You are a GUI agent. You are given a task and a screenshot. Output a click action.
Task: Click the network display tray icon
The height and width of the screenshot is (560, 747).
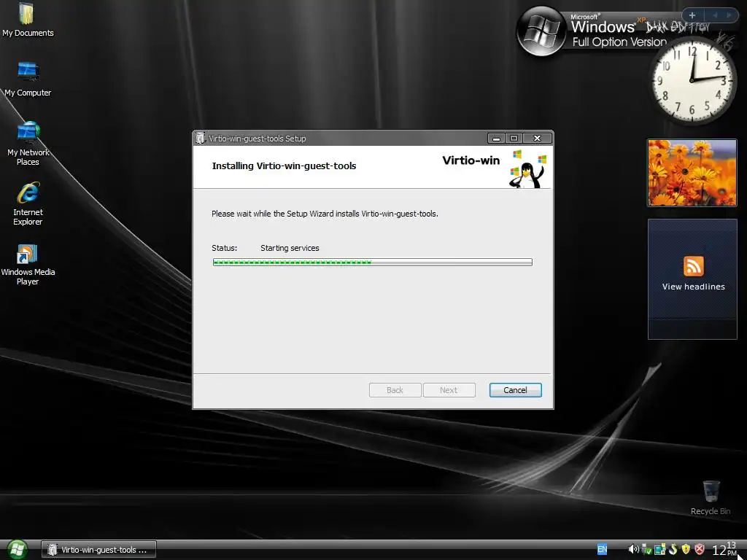[659, 550]
